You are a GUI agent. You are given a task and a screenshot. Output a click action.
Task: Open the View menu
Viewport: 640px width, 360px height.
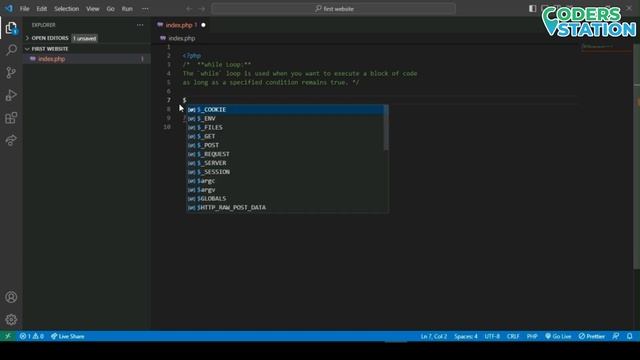[x=93, y=9]
